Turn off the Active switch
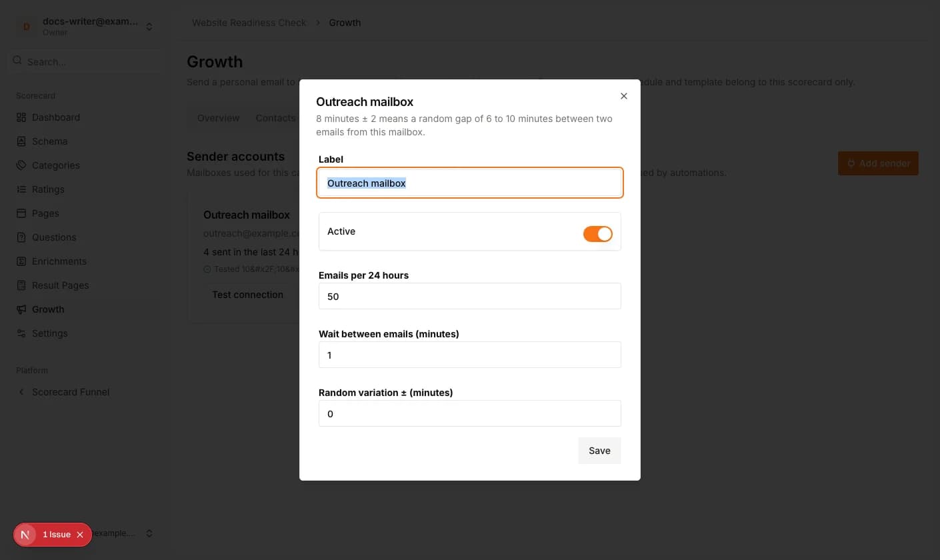940x560 pixels. (x=597, y=234)
